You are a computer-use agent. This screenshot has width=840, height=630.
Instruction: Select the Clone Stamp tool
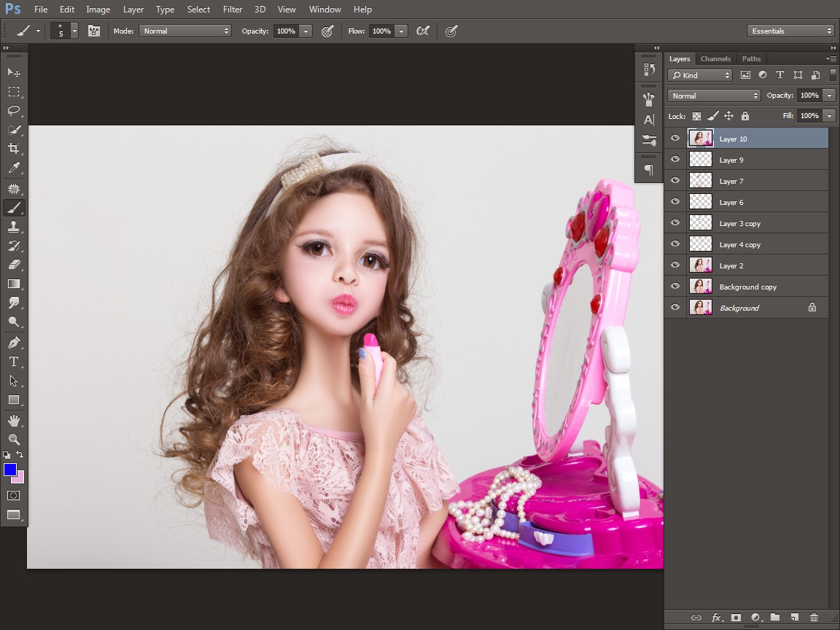pyautogui.click(x=14, y=227)
